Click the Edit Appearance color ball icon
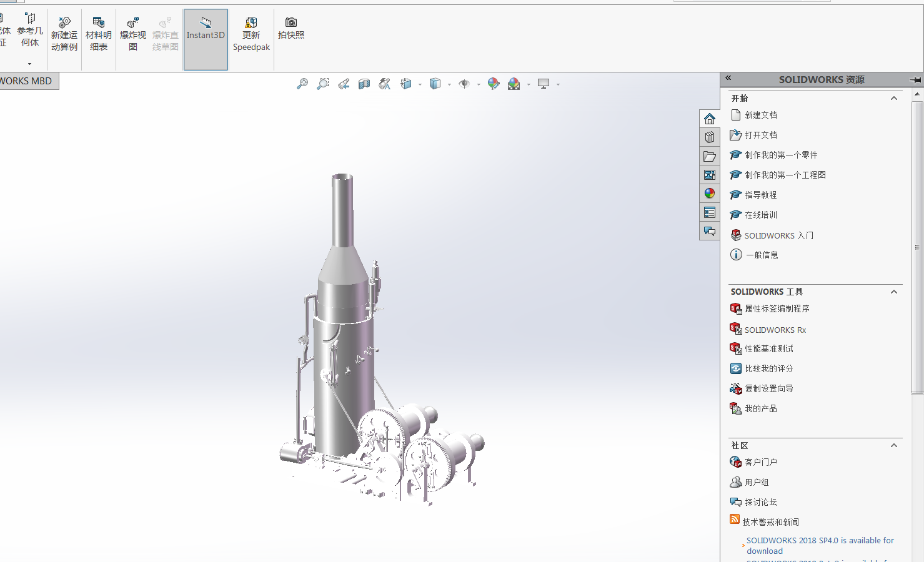The width and height of the screenshot is (924, 562). click(x=494, y=84)
